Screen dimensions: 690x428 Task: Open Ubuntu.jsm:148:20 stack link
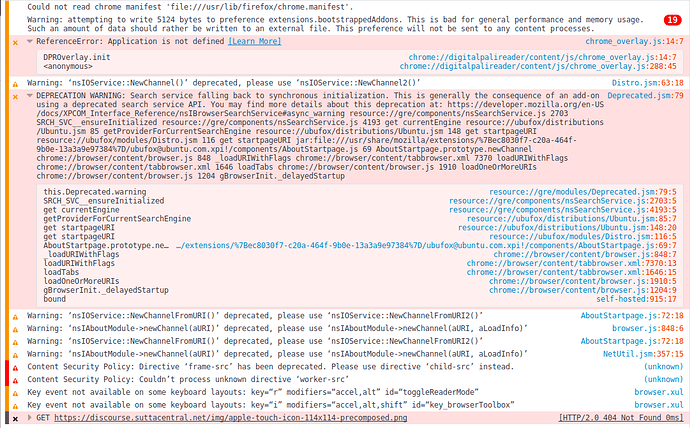tap(567, 227)
